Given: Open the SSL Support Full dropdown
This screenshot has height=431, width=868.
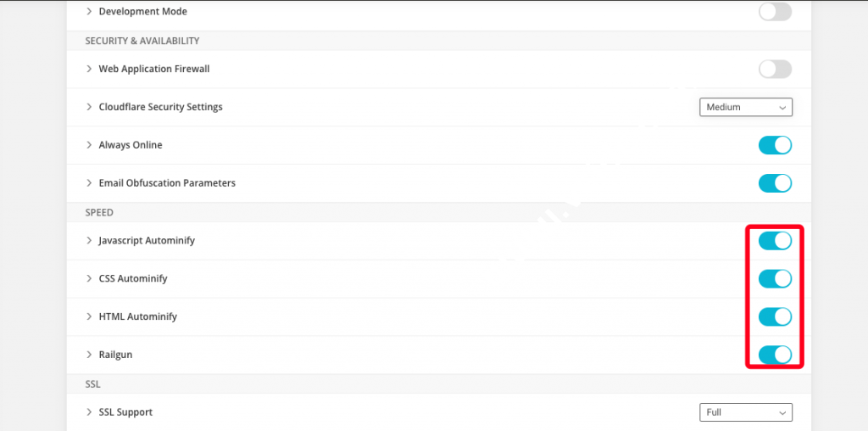Looking at the screenshot, I should click(x=745, y=412).
